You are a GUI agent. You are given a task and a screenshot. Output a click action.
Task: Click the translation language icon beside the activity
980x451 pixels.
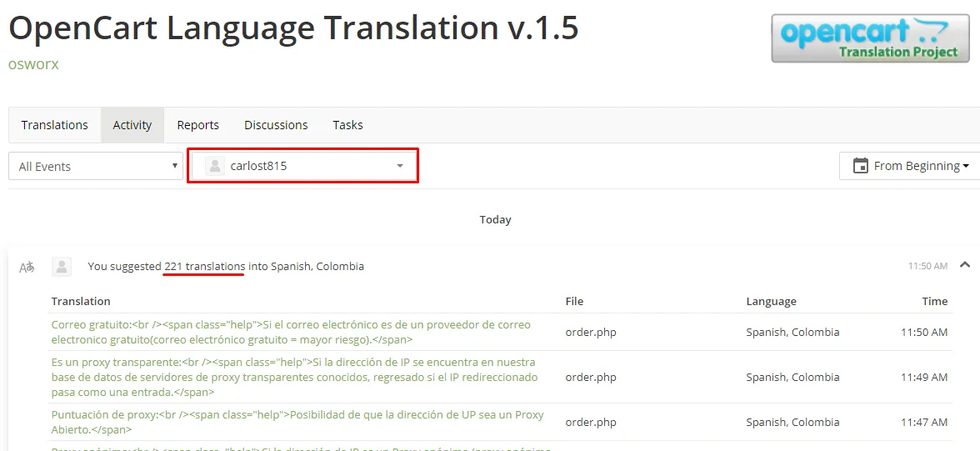[x=27, y=267]
